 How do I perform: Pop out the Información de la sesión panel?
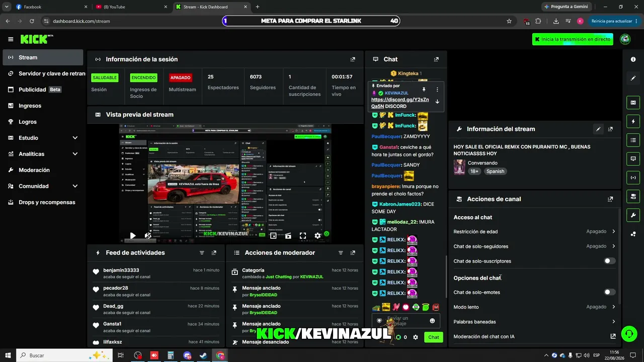click(x=353, y=59)
